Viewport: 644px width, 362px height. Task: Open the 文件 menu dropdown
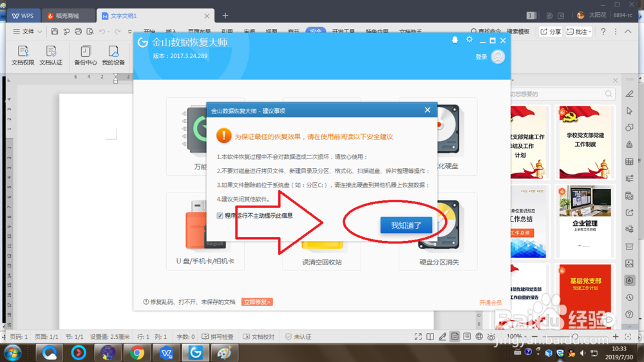(28, 31)
